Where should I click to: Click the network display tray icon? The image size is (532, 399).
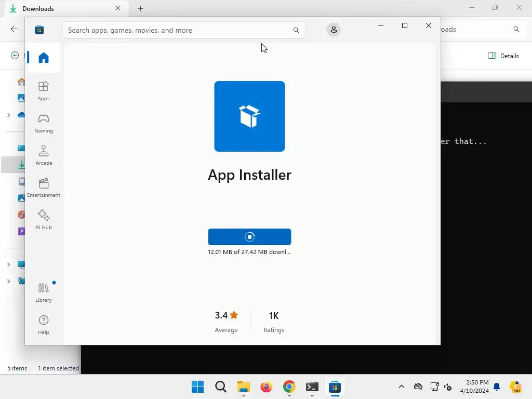[434, 387]
